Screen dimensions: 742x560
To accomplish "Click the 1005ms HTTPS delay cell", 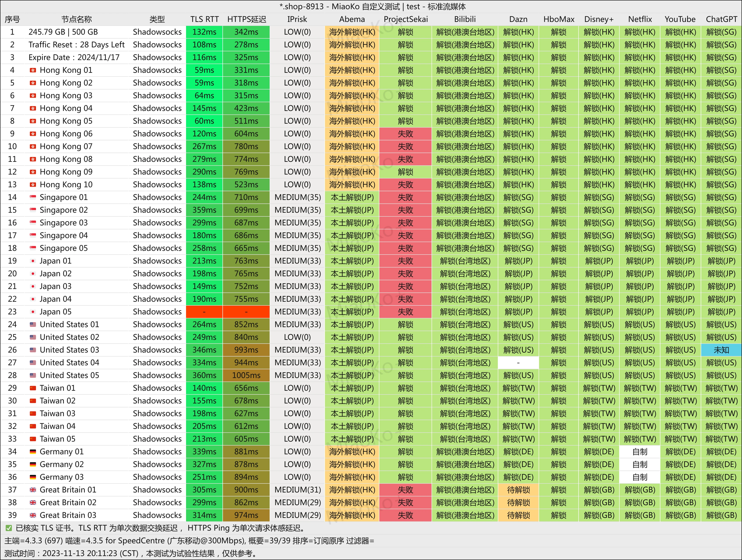I will coord(246,376).
